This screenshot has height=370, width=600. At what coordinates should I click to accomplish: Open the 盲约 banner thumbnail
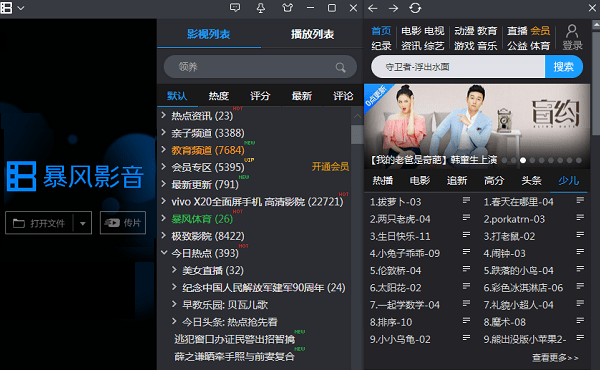pyautogui.click(x=477, y=126)
